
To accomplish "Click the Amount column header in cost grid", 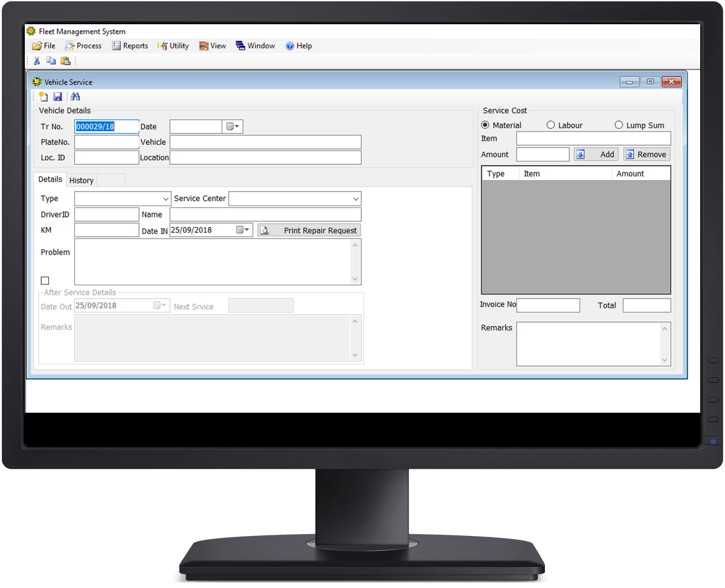I will click(x=641, y=173).
